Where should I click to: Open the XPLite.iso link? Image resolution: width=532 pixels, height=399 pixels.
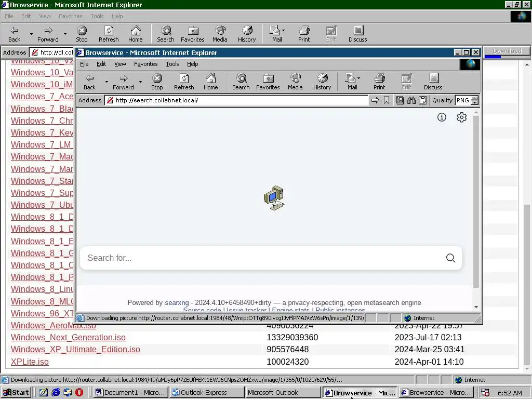pos(30,362)
